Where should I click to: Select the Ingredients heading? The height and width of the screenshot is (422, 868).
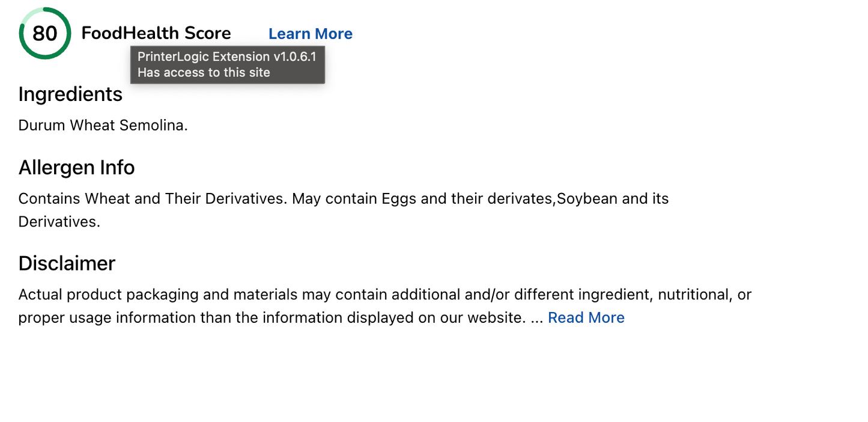pos(70,94)
